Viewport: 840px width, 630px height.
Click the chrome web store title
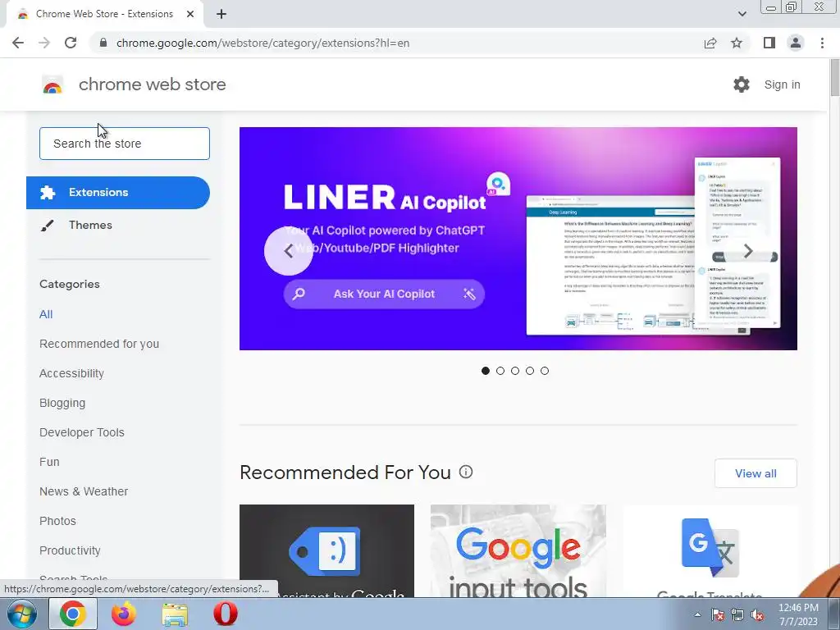(152, 84)
